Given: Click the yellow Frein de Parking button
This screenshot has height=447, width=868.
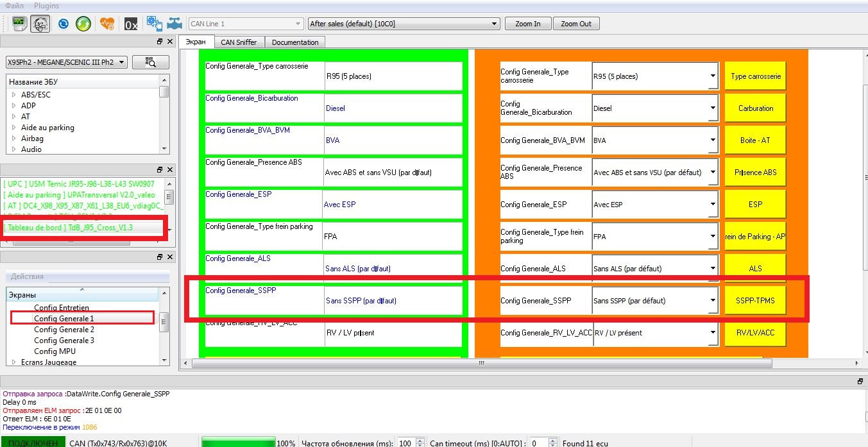Looking at the screenshot, I should pos(756,237).
